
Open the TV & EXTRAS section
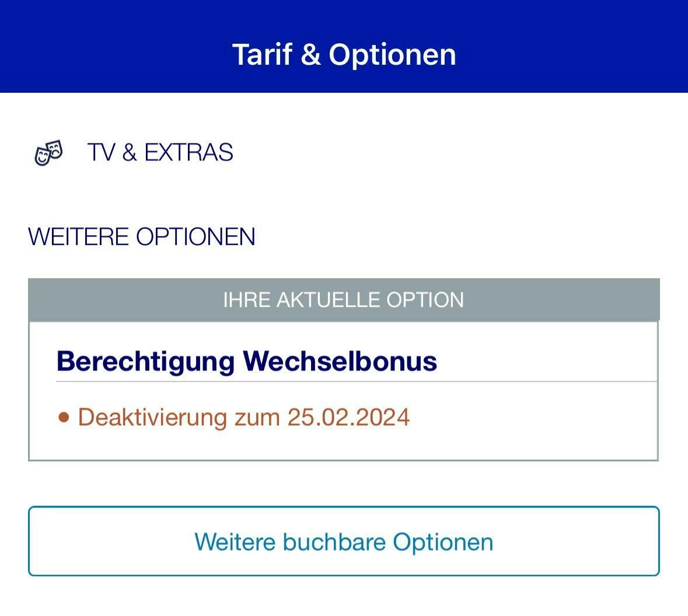click(x=160, y=153)
